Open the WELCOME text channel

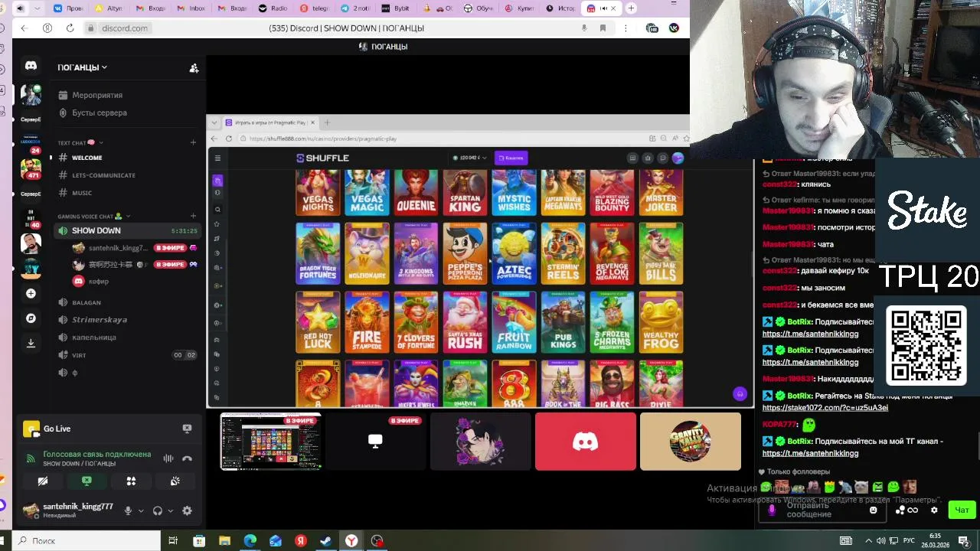[87, 158]
